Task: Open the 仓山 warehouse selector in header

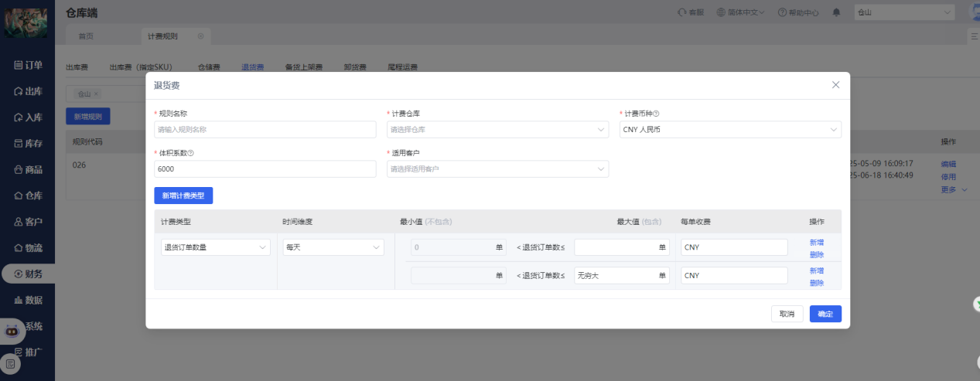Action: (904, 12)
